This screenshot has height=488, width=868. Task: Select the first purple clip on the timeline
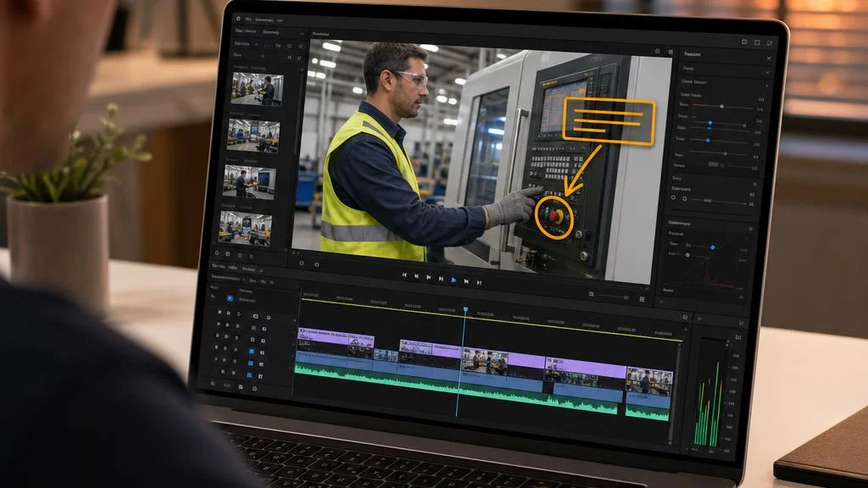click(x=336, y=337)
